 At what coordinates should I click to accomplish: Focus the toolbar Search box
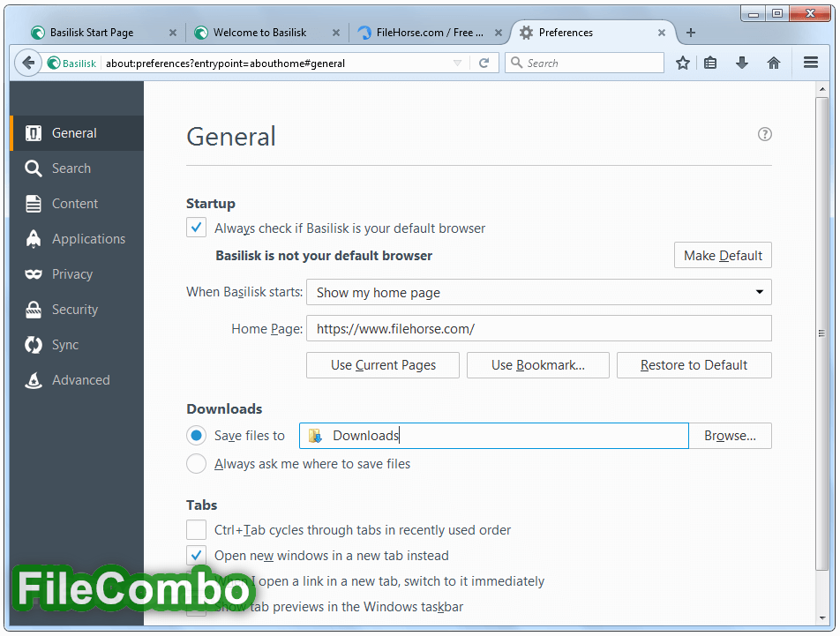tap(584, 63)
